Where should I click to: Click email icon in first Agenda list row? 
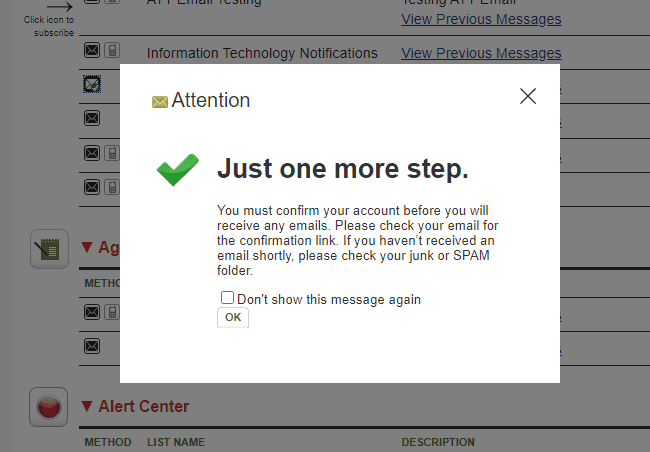tap(92, 313)
